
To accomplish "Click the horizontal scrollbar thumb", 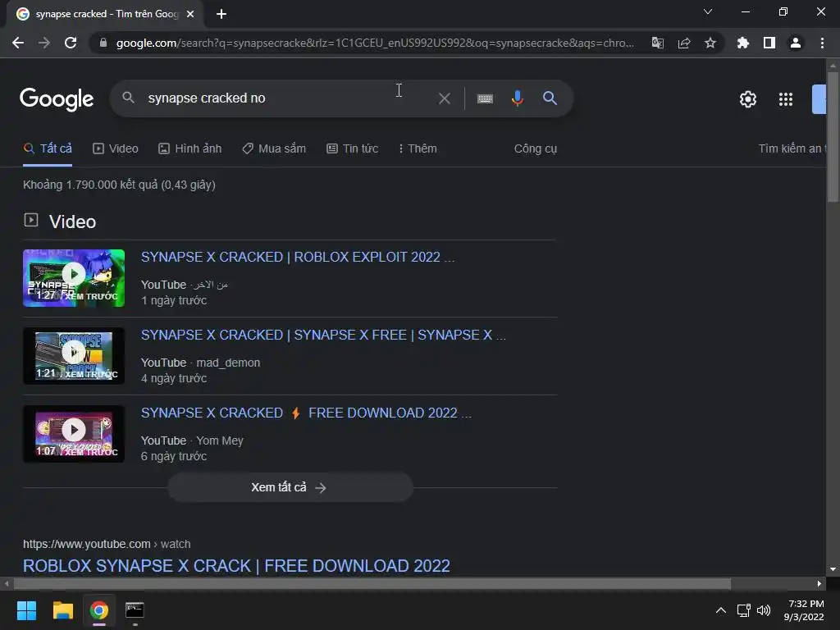I will coord(372,583).
